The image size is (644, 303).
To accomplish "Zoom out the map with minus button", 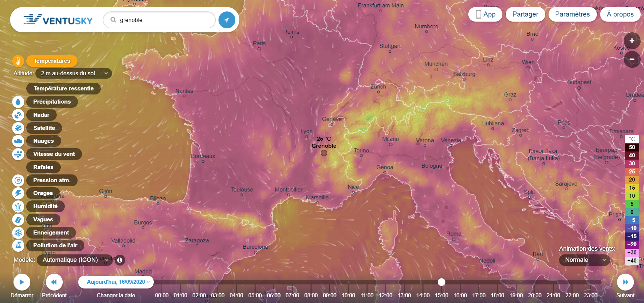I will pos(632,59).
